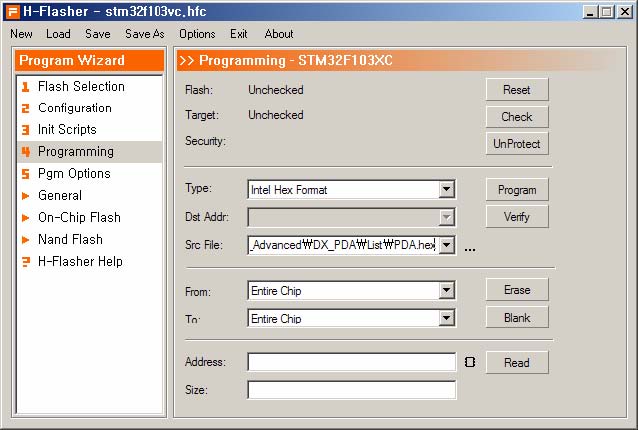Open the Init Scripts wizard step
638x430 pixels.
(90, 130)
